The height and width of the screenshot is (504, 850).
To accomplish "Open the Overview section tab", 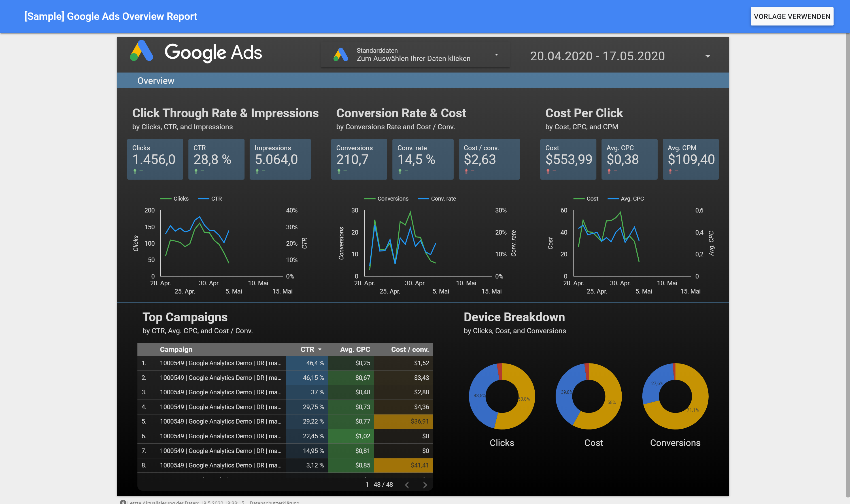I will (156, 80).
